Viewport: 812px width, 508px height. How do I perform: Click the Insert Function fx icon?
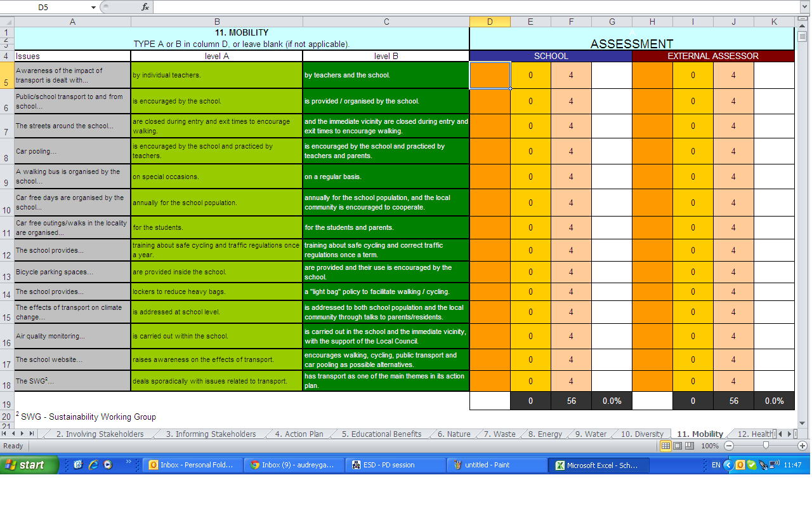click(x=145, y=7)
